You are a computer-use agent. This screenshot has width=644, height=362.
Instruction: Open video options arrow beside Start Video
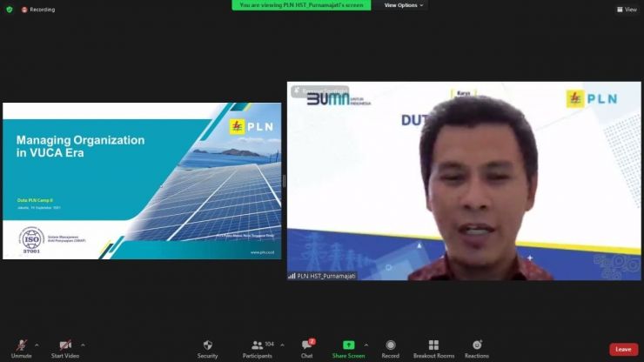point(83,345)
